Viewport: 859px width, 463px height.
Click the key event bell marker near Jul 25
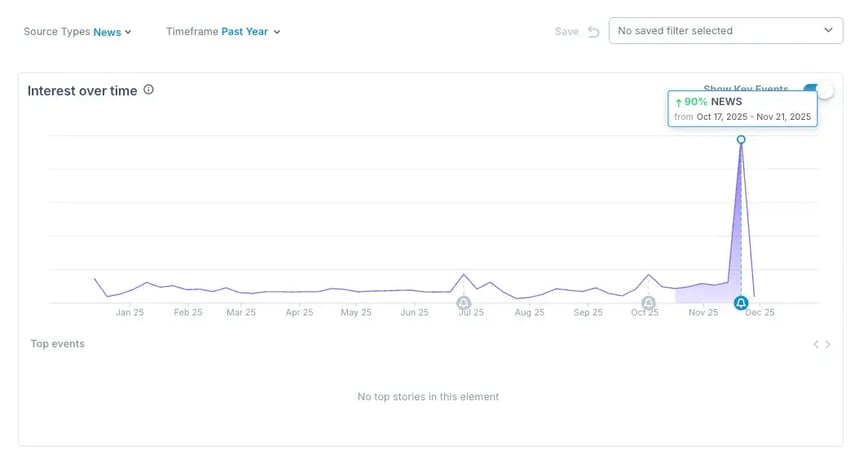pyautogui.click(x=463, y=303)
